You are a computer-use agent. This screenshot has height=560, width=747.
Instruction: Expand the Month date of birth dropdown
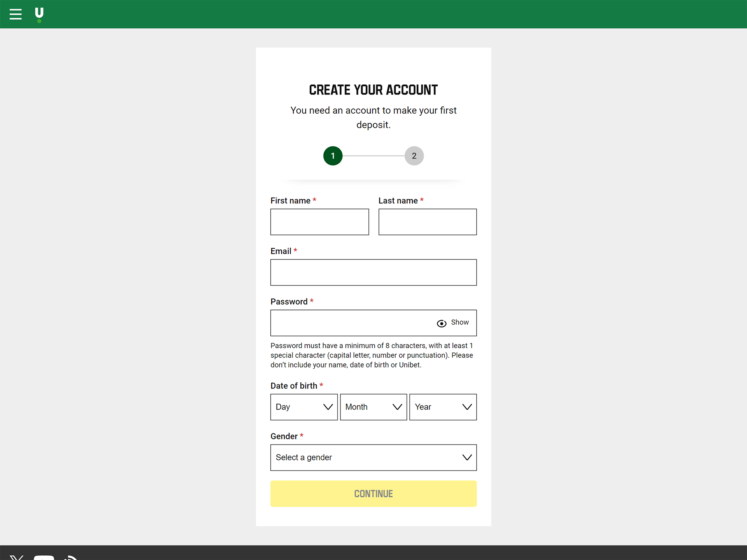[373, 406]
